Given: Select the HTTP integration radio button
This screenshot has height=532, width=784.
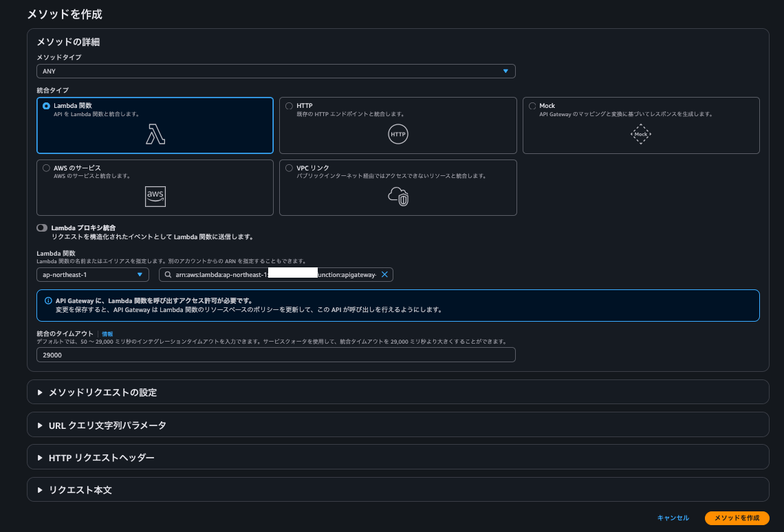Looking at the screenshot, I should (289, 106).
